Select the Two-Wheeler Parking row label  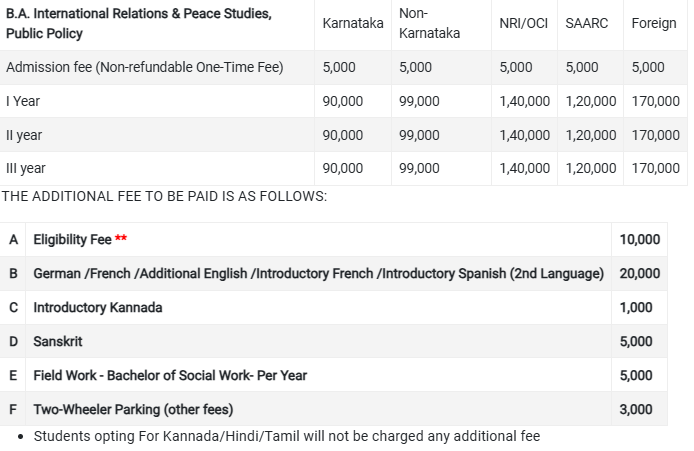click(x=132, y=409)
